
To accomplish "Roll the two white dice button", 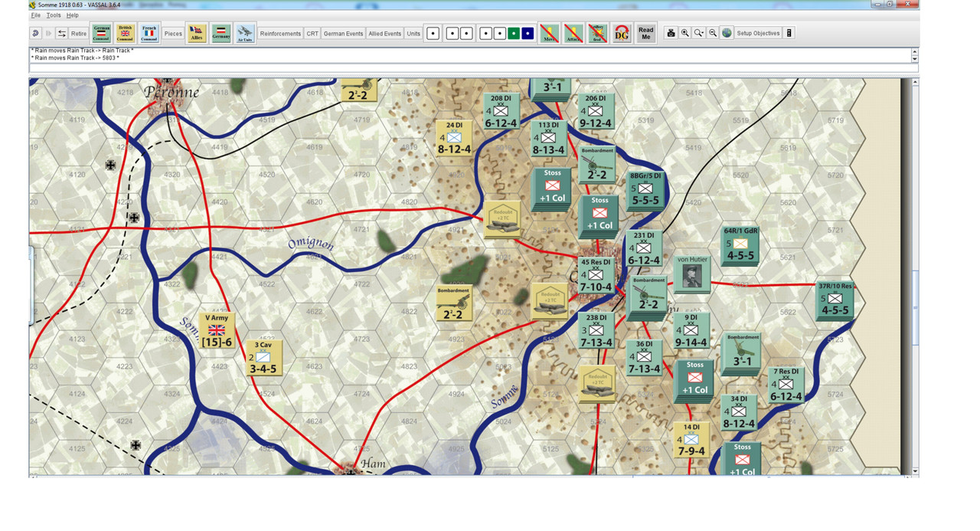I will [x=459, y=33].
